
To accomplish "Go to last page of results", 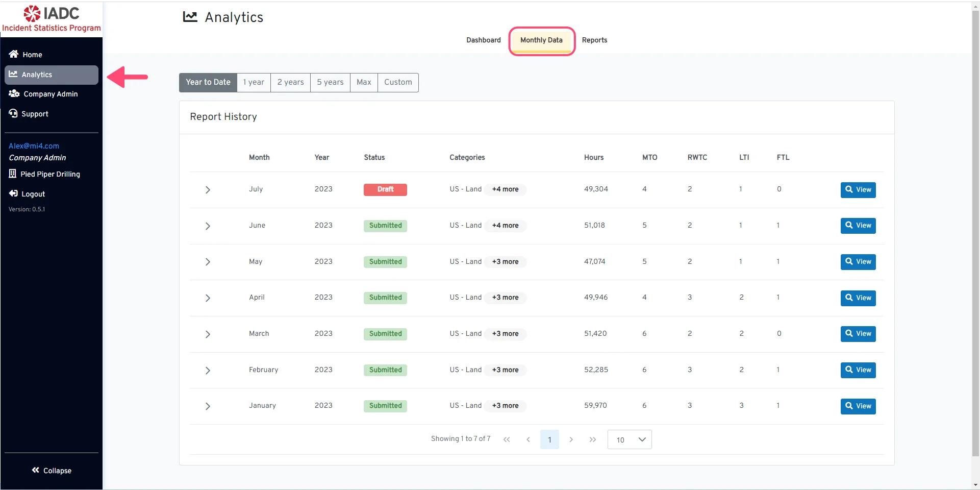I will [x=592, y=439].
